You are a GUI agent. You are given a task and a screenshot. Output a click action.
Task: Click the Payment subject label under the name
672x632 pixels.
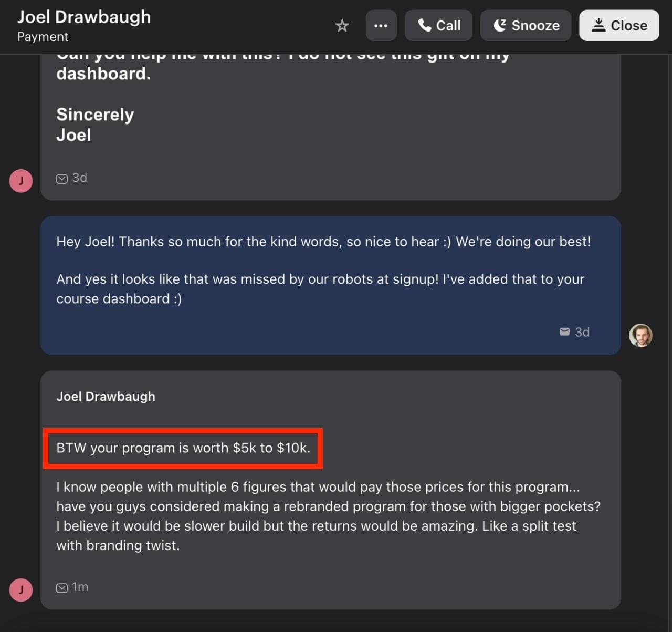(43, 37)
